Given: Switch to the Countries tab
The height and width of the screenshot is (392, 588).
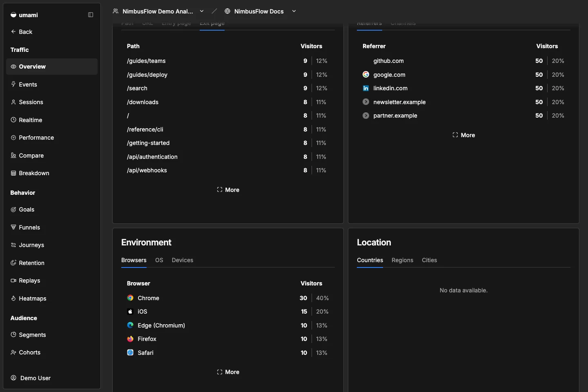Looking at the screenshot, I should click(370, 260).
